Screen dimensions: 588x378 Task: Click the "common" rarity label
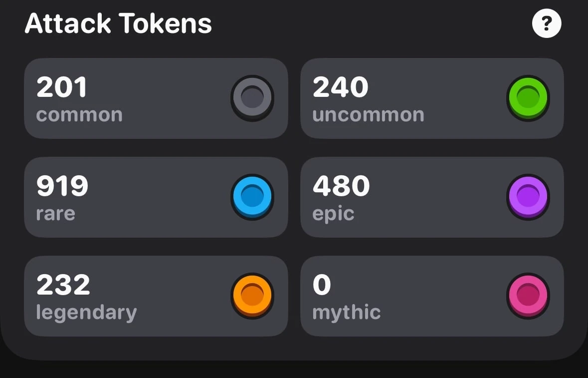tap(79, 115)
